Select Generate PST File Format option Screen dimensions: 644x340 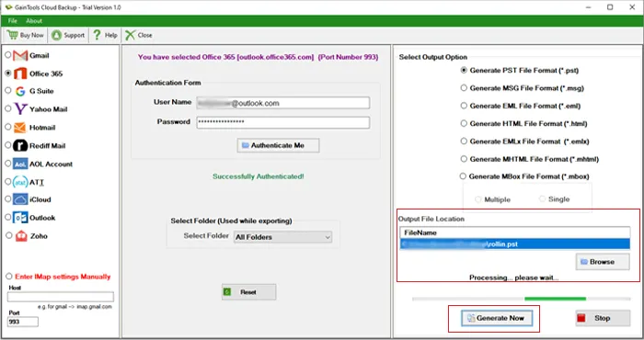point(464,70)
